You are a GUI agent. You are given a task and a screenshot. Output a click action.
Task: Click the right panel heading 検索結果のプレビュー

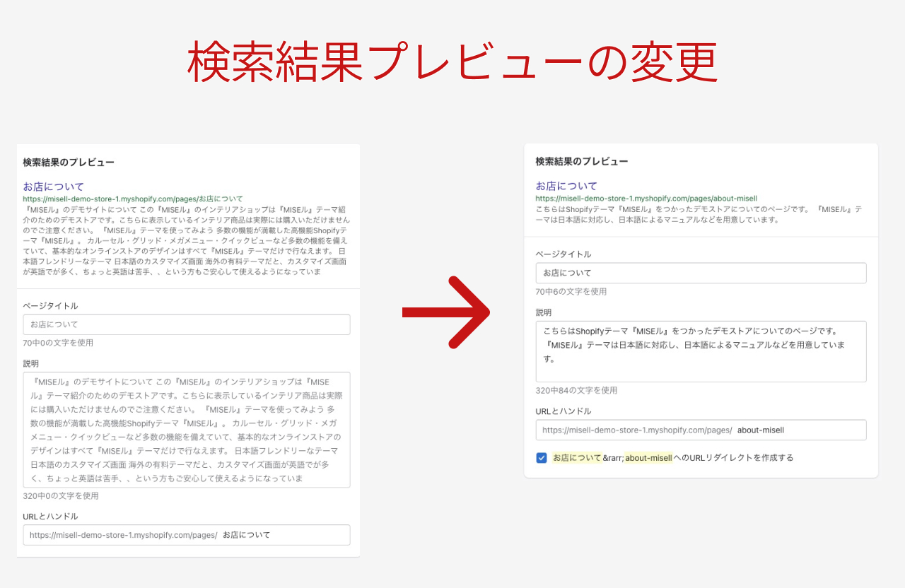click(582, 162)
